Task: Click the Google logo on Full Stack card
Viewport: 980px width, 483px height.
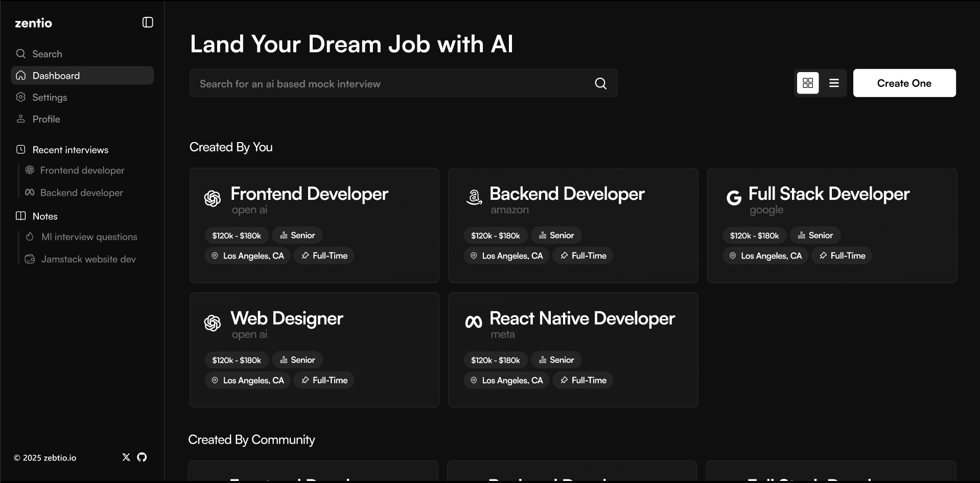Action: 734,197
